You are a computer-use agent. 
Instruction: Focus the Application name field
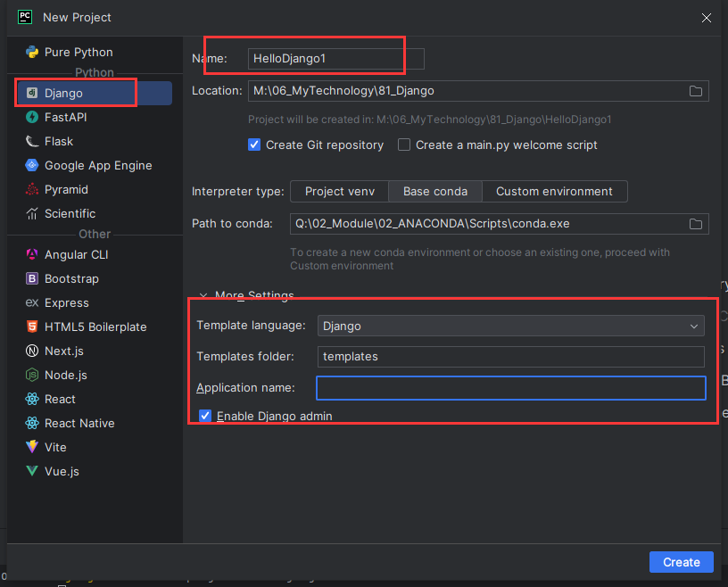pos(510,388)
